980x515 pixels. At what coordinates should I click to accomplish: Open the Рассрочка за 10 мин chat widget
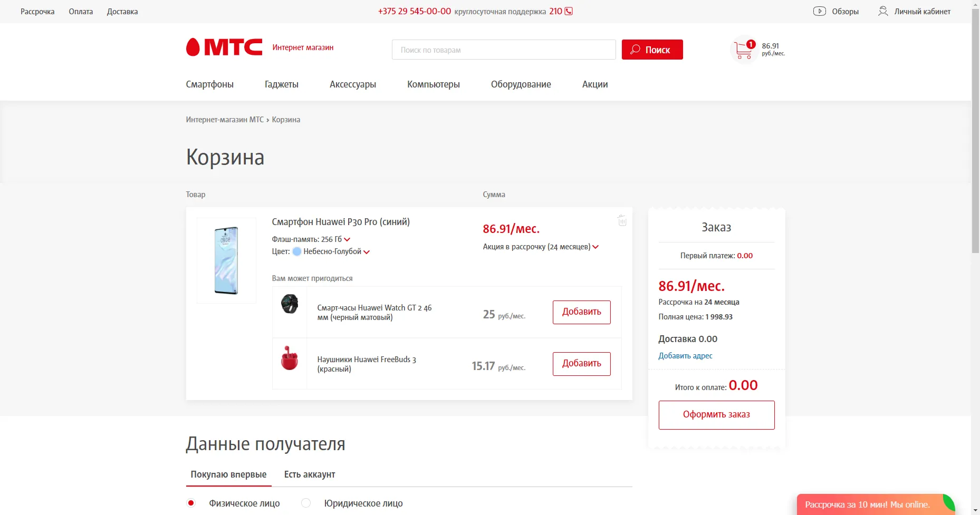876,504
